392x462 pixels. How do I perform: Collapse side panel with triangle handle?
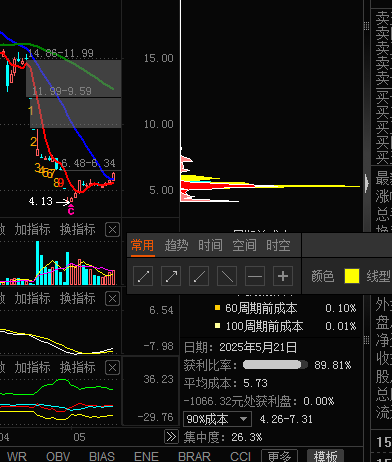coord(367,183)
